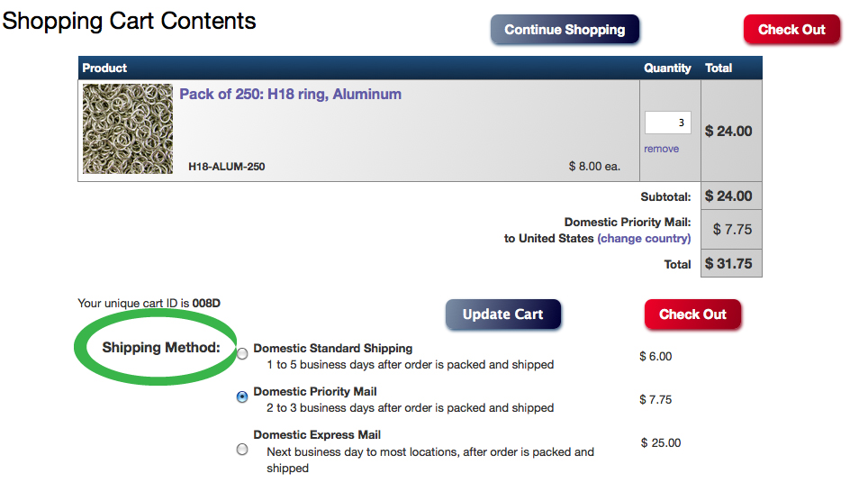This screenshot has width=868, height=501.
Task: Click the SKU text H18-ALUM-250
Action: pyautogui.click(x=226, y=167)
